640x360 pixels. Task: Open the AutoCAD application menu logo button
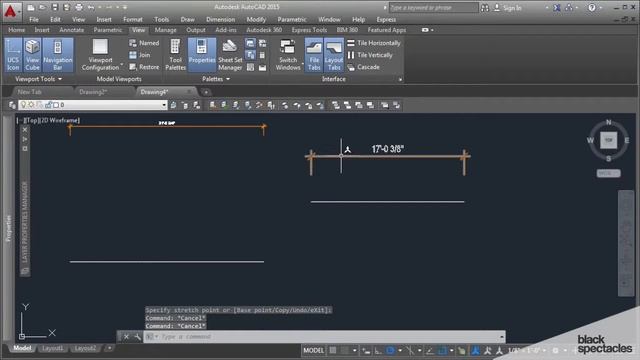tap(11, 11)
